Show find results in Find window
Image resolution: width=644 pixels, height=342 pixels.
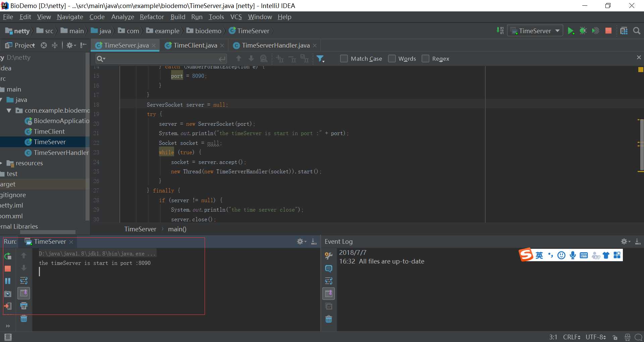[264, 59]
